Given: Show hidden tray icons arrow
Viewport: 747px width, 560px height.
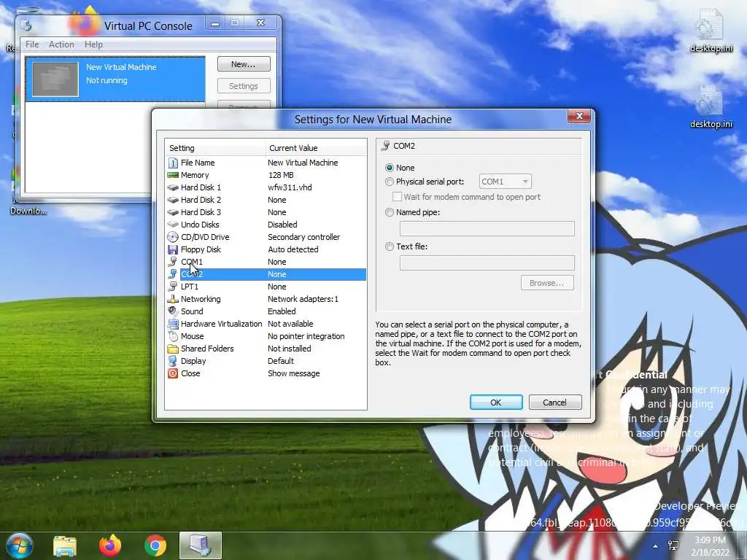Looking at the screenshot, I should [656, 546].
